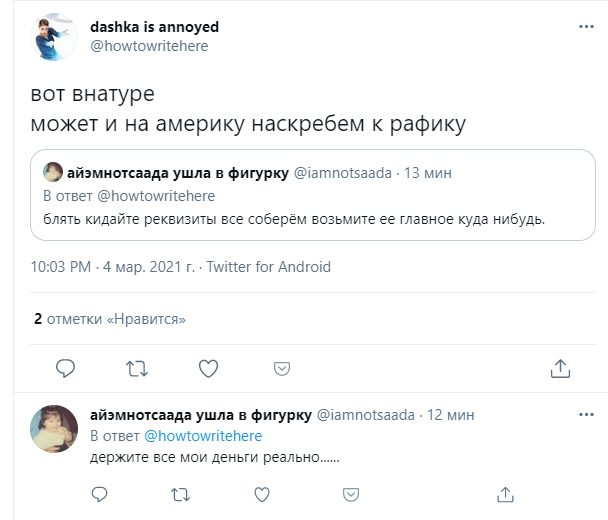Open Pocket save icon on main tweet

click(x=282, y=368)
